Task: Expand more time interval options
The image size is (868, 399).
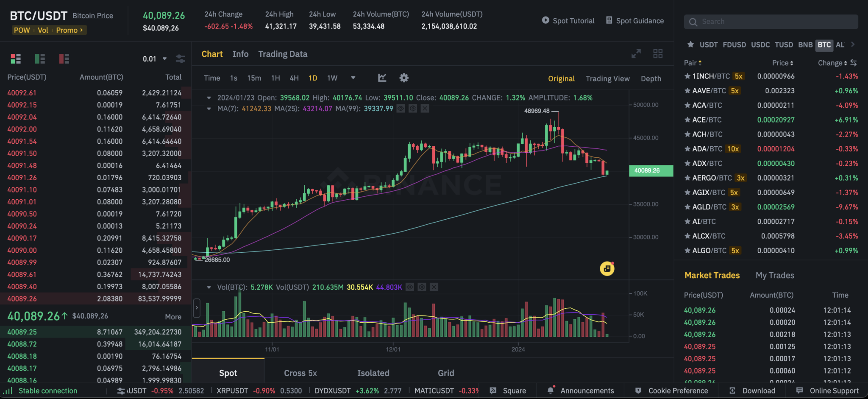Action: pyautogui.click(x=353, y=78)
